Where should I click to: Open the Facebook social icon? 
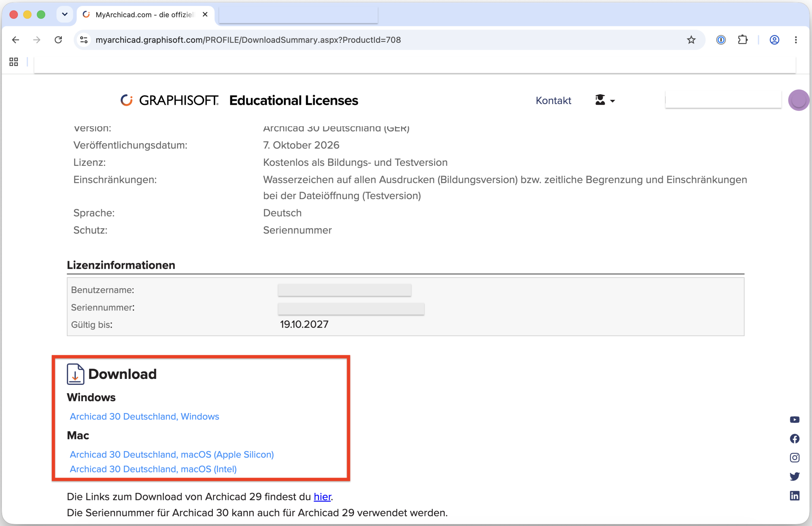point(794,439)
